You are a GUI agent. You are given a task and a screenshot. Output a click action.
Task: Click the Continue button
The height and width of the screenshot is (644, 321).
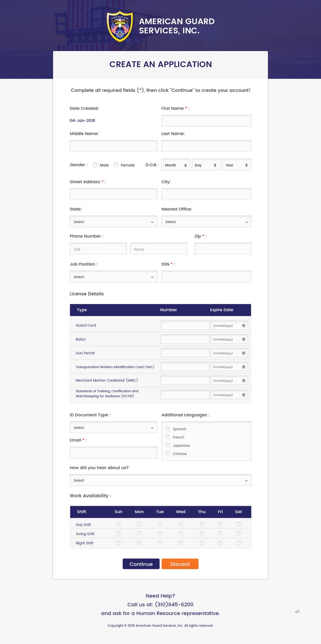(141, 564)
